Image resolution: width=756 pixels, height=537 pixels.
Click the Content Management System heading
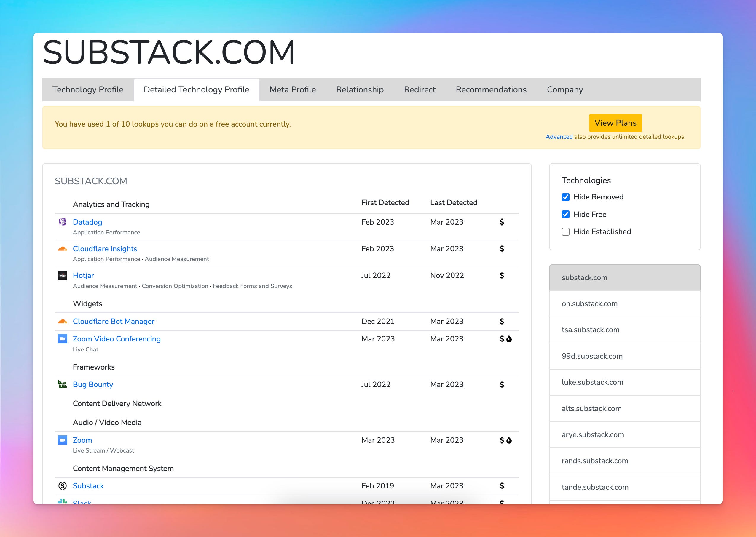tap(123, 469)
